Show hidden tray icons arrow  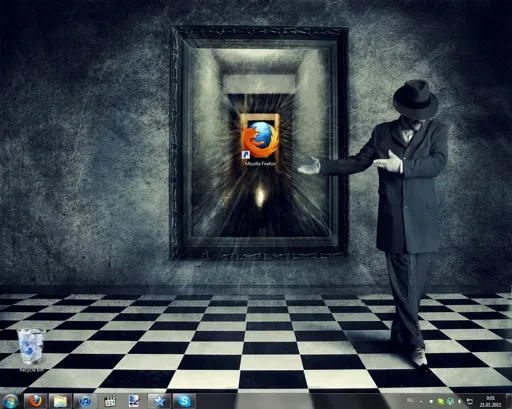tap(421, 402)
